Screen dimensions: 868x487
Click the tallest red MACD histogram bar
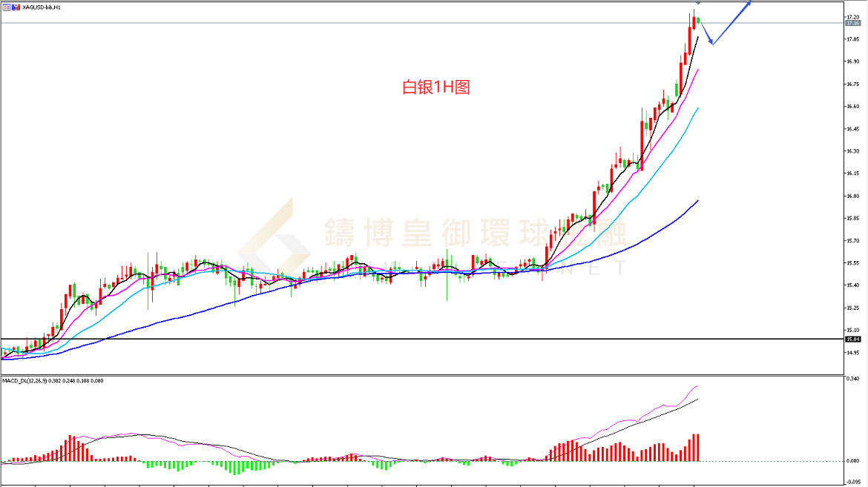coord(698,447)
